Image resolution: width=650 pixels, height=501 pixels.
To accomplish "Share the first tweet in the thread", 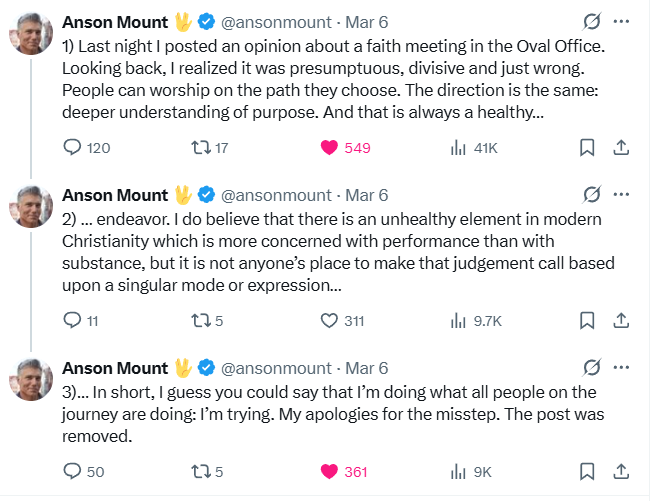I will point(620,148).
